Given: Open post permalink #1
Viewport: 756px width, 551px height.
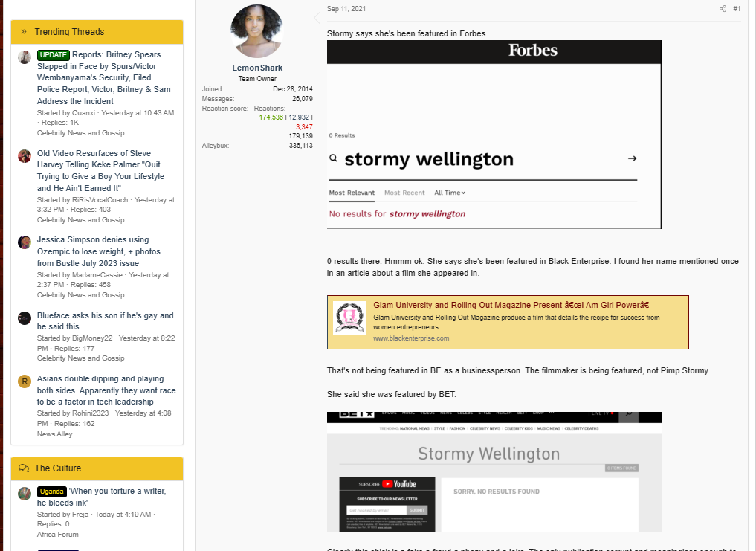Looking at the screenshot, I should tap(737, 9).
